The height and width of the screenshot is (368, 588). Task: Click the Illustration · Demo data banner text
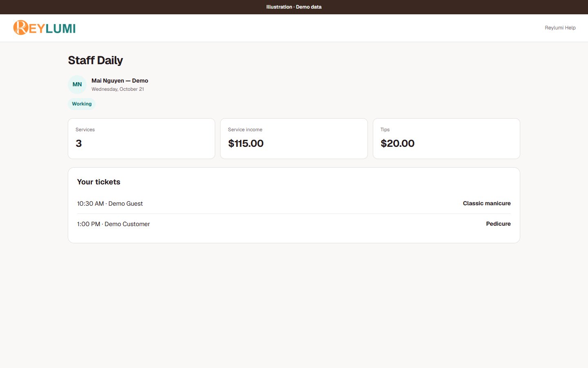294,7
